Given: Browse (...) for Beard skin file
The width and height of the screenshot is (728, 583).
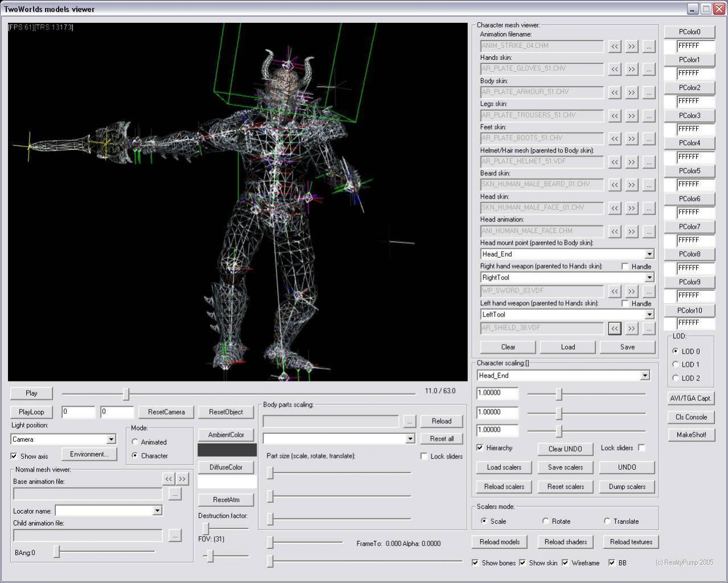Looking at the screenshot, I should 648,185.
